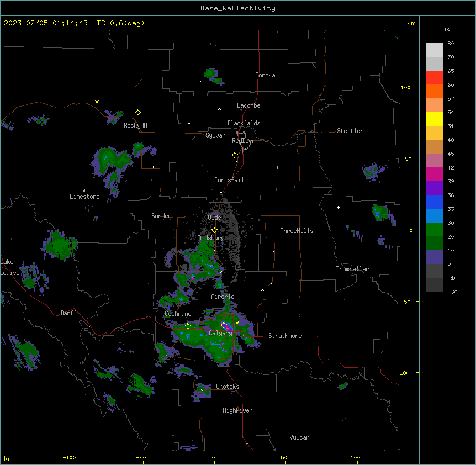Click the Banff label
Image resolution: width=476 pixels, height=465 pixels.
pyautogui.click(x=68, y=313)
